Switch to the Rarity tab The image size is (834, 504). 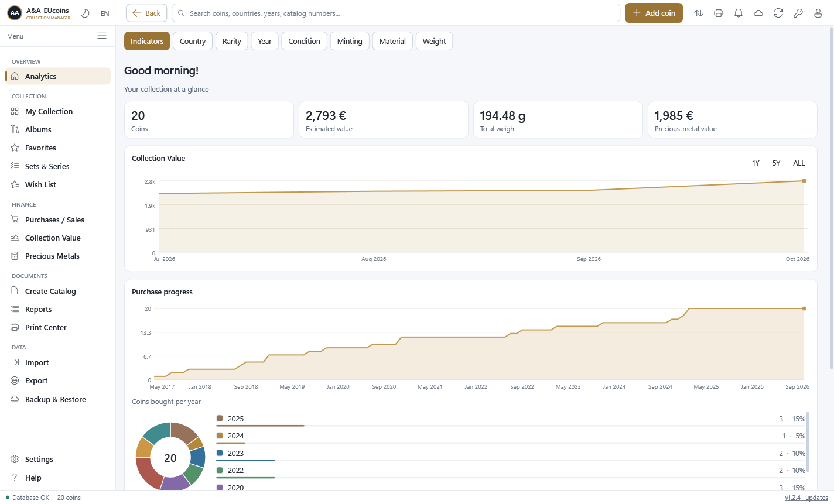tap(232, 41)
